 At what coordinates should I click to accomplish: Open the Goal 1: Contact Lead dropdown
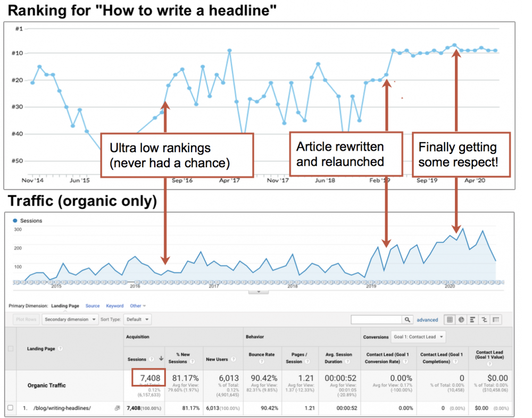[x=419, y=337]
